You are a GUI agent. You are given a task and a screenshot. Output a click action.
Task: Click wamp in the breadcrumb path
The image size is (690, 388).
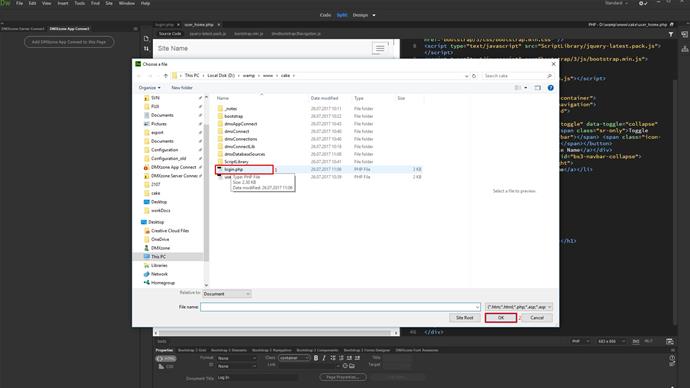coord(249,76)
